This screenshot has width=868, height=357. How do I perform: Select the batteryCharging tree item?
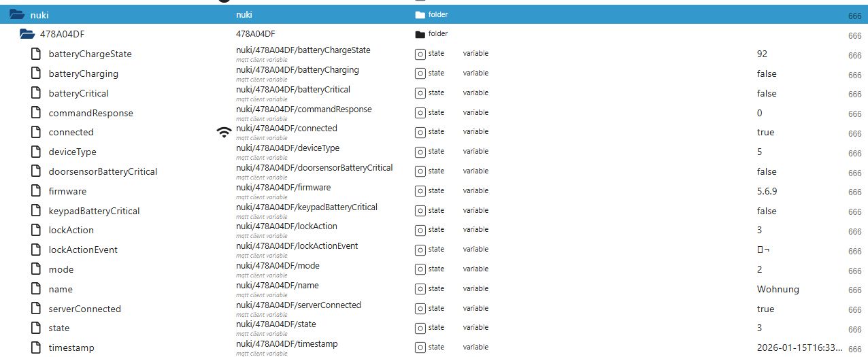pos(83,73)
